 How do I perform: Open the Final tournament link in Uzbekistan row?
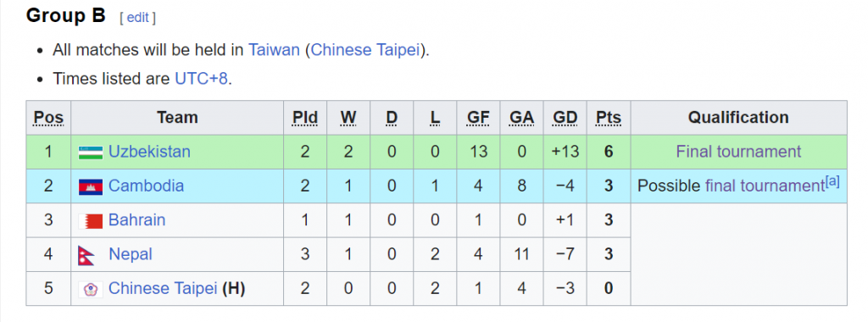(x=738, y=152)
